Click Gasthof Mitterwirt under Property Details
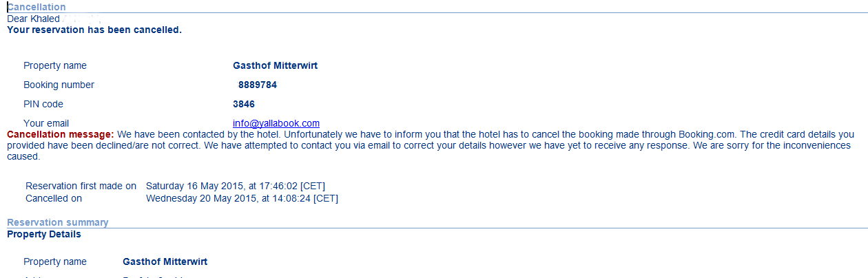Screen dimensions: 868x278 (x=165, y=262)
